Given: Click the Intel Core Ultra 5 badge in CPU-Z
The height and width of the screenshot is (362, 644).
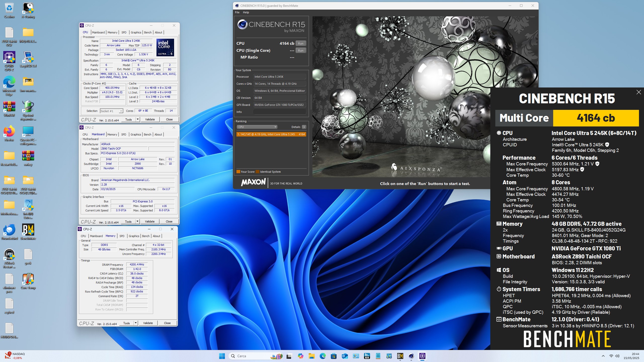Looking at the screenshot, I should pos(165,48).
